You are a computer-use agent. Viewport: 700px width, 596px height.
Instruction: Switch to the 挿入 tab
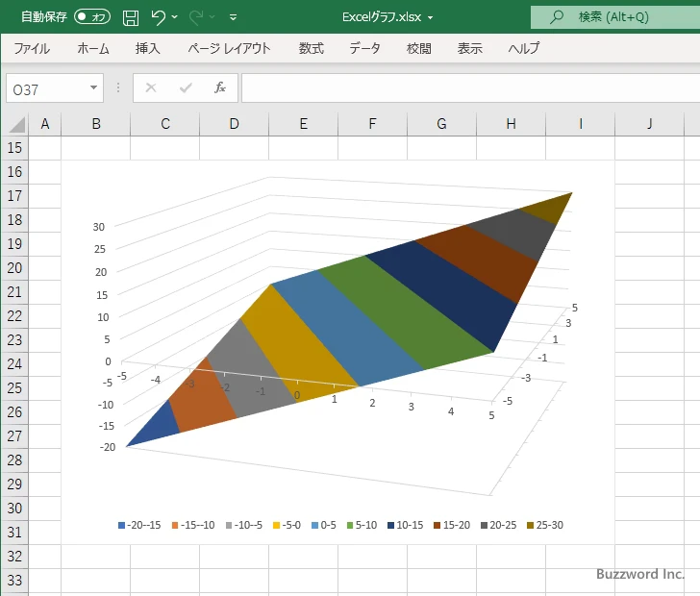point(148,48)
